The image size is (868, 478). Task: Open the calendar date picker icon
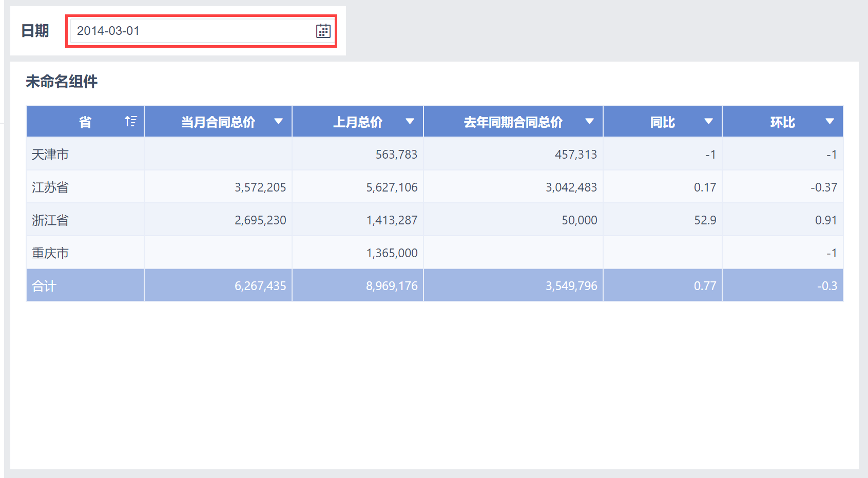tap(323, 31)
